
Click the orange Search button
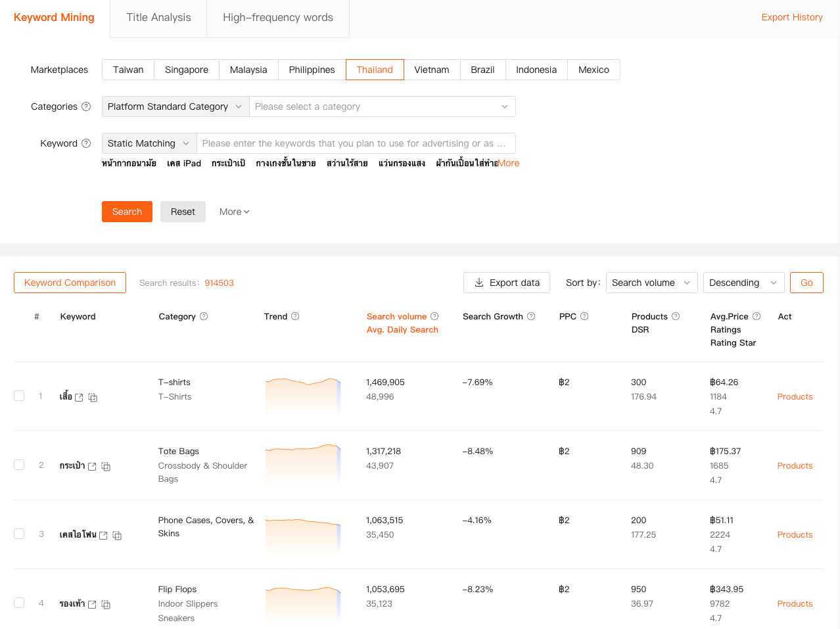(x=127, y=211)
